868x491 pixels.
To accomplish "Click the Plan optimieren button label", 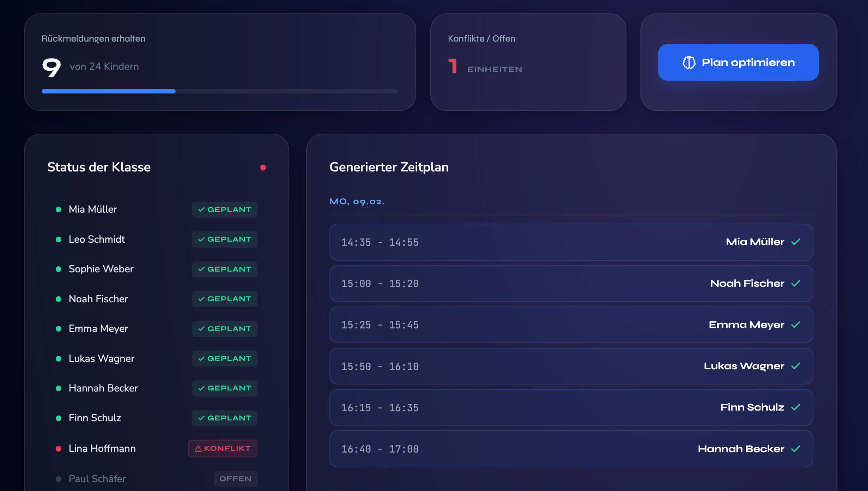I will point(748,62).
